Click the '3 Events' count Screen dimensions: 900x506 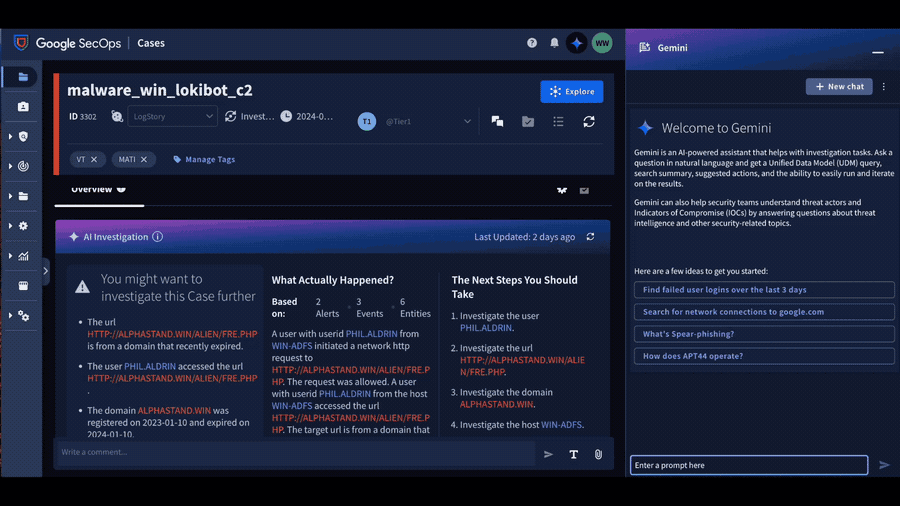pyautogui.click(x=370, y=308)
